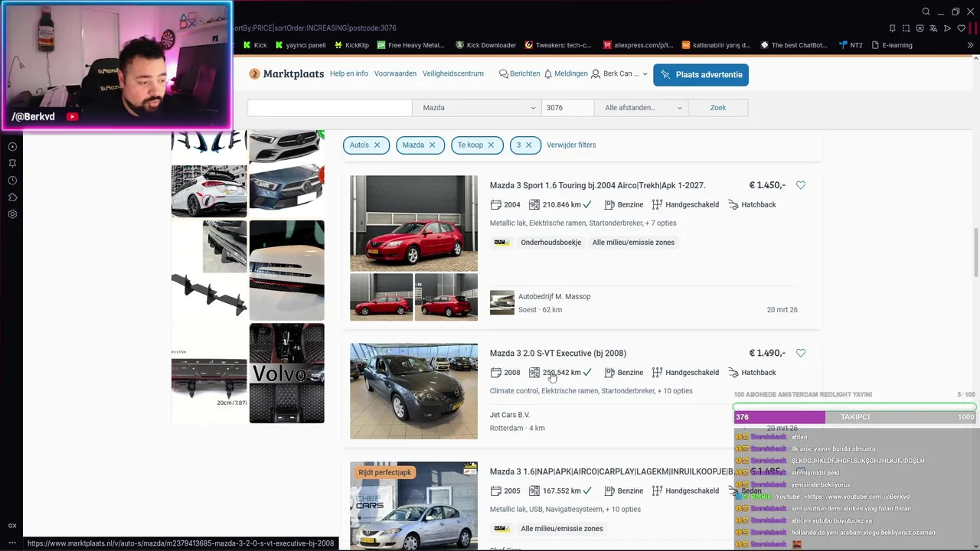Click the GX corner icon in the sidebar

(12, 526)
